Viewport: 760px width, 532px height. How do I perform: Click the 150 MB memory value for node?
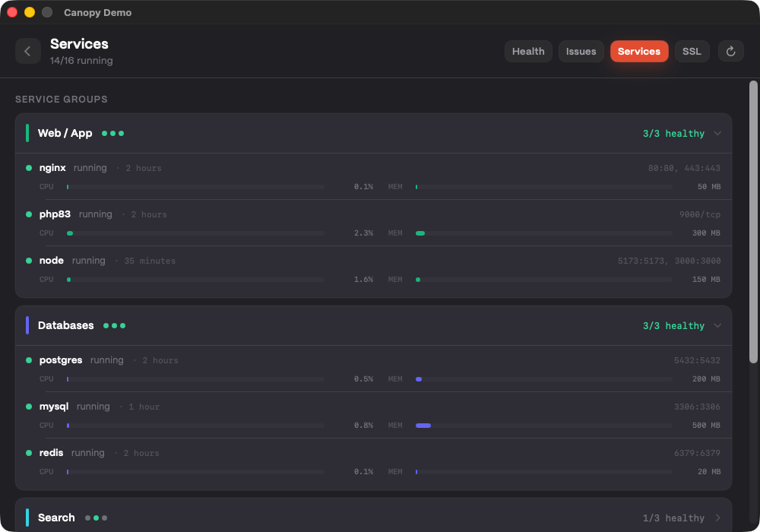(x=706, y=280)
